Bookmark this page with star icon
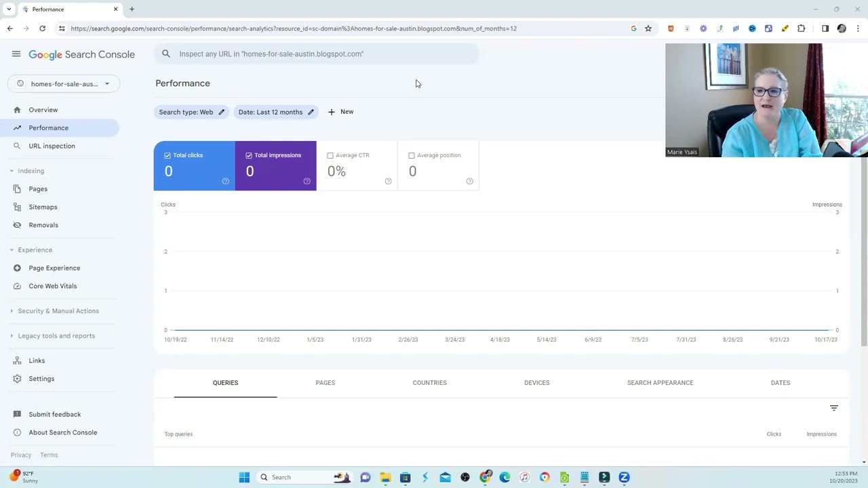Image resolution: width=868 pixels, height=488 pixels. pos(648,28)
